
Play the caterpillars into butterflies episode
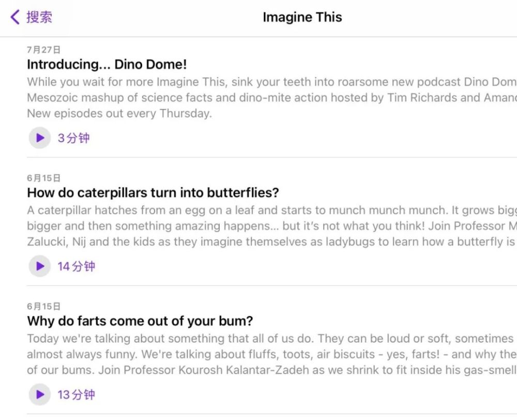tap(39, 266)
